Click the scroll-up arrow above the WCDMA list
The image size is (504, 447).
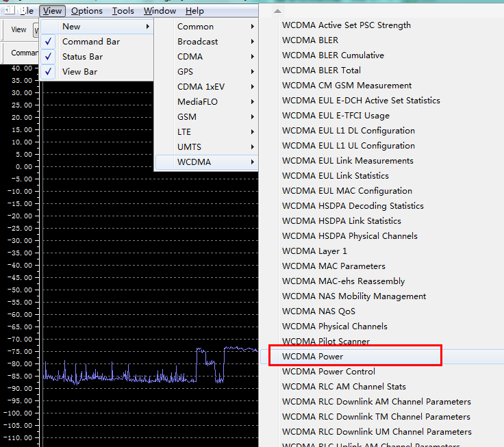pyautogui.click(x=277, y=11)
